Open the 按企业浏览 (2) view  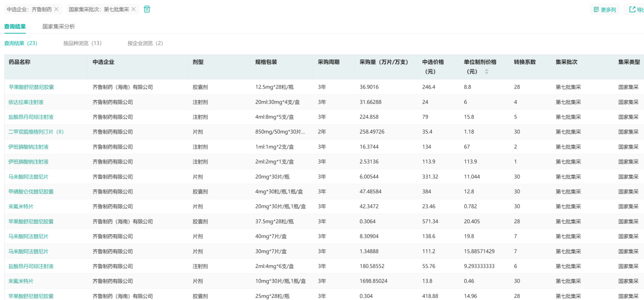click(x=145, y=43)
